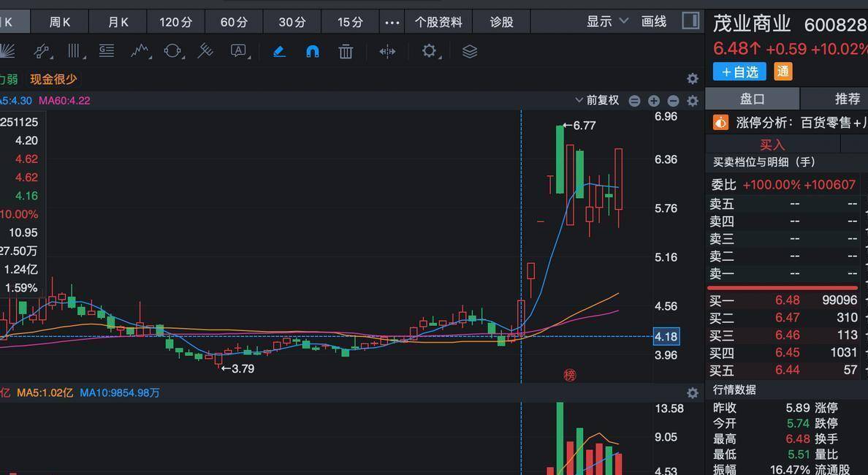Image resolution: width=868 pixels, height=475 pixels.
Task: Click the horizontal width adjust icon
Action: (x=387, y=51)
